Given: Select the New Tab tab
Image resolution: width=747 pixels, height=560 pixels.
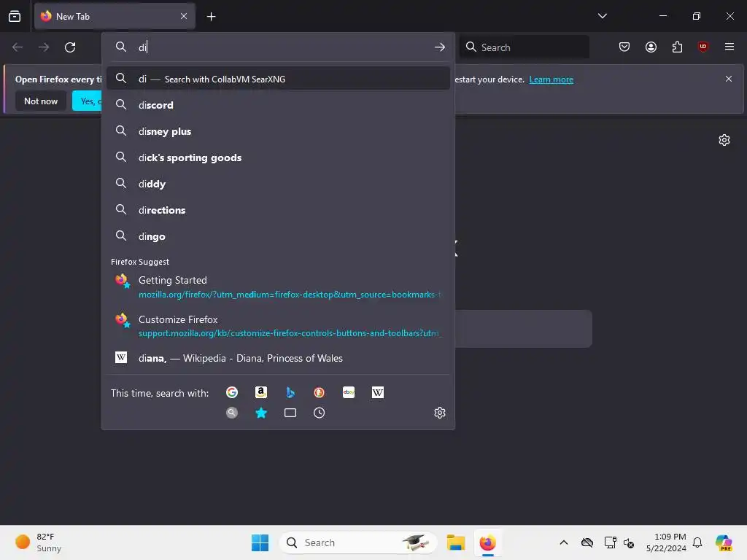Looking at the screenshot, I should coord(115,16).
